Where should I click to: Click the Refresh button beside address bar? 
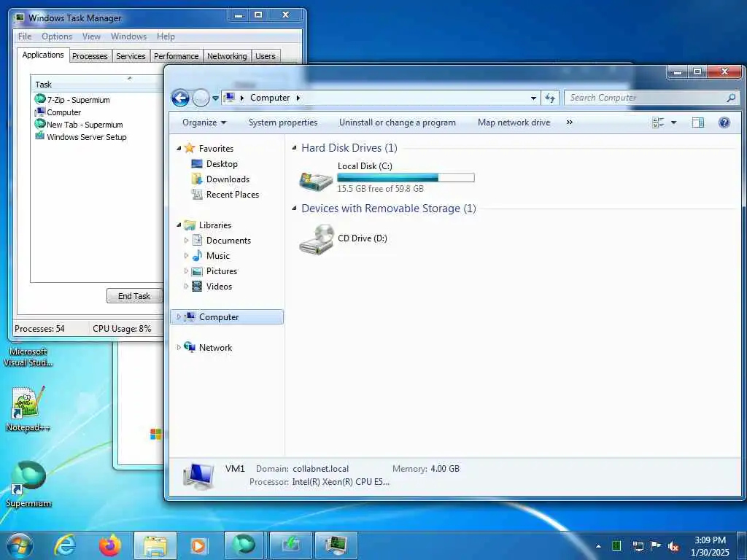550,98
